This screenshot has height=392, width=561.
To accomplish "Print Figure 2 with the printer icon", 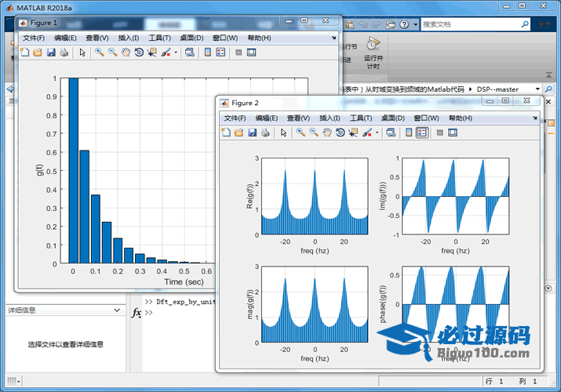I will (265, 132).
